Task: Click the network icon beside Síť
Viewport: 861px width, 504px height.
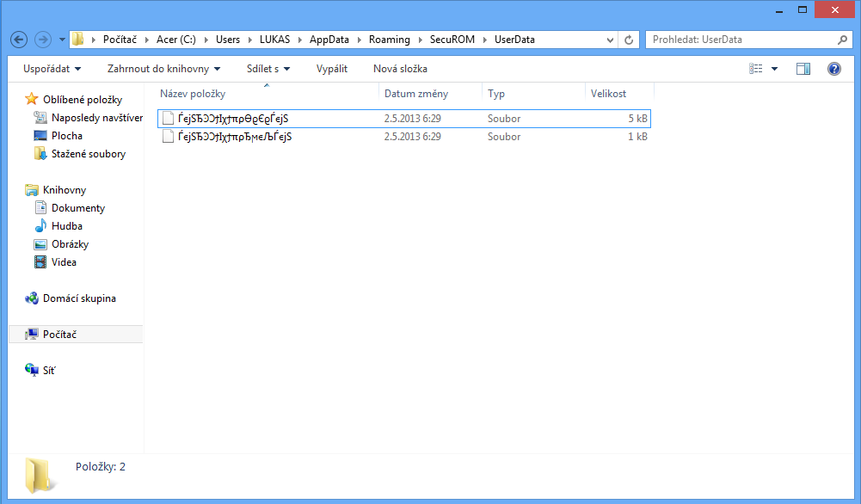Action: click(x=32, y=370)
